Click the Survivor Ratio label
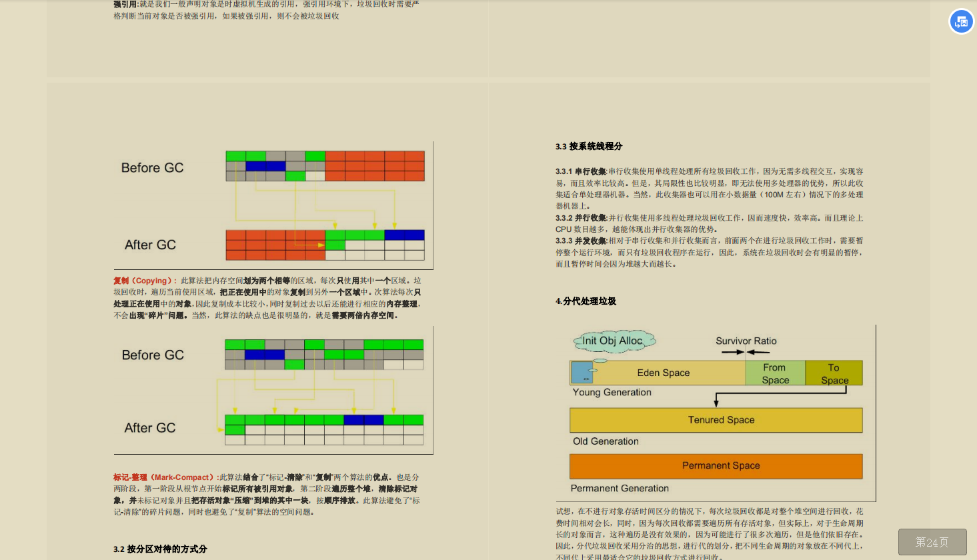Viewport: 977px width, 560px height. click(x=746, y=341)
